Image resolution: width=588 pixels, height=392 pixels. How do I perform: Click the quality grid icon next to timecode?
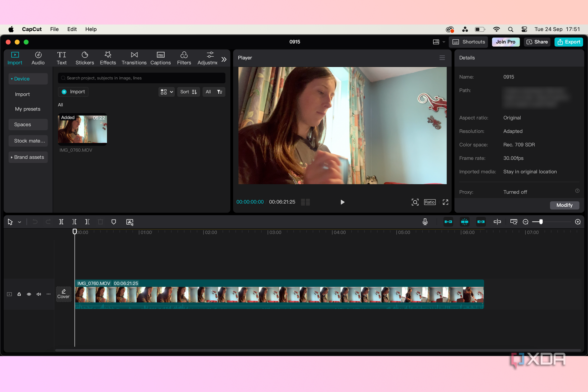(305, 202)
